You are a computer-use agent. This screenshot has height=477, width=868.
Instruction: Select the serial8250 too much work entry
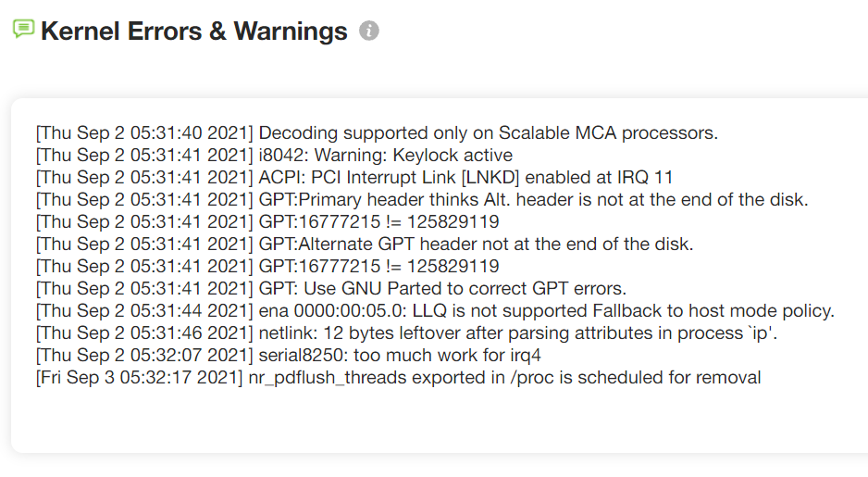[289, 355]
